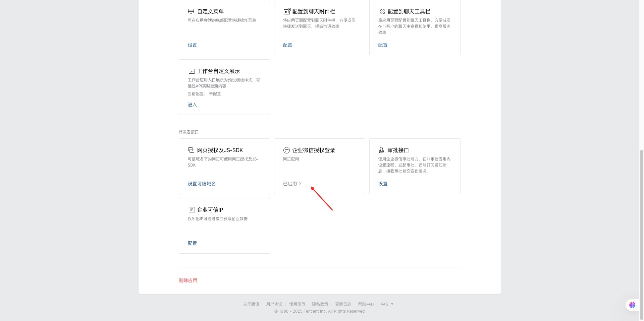Open the floating brain assistant icon
The height and width of the screenshot is (321, 644).
point(632,305)
